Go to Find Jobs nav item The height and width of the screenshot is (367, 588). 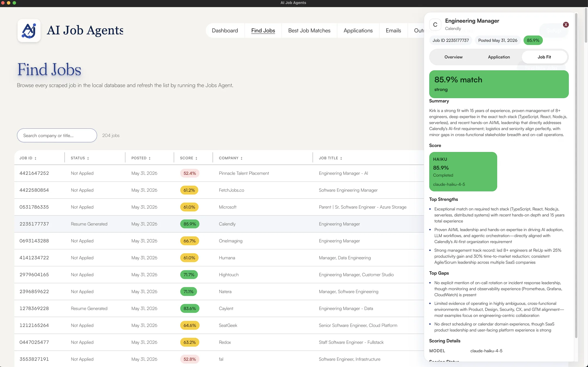pyautogui.click(x=263, y=30)
